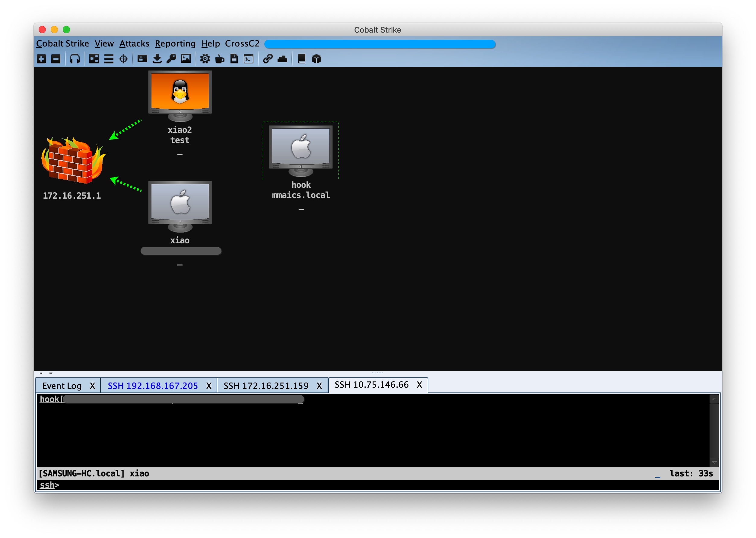The height and width of the screenshot is (538, 756).
Task: Click the coffee cup Java applet icon
Action: (219, 59)
